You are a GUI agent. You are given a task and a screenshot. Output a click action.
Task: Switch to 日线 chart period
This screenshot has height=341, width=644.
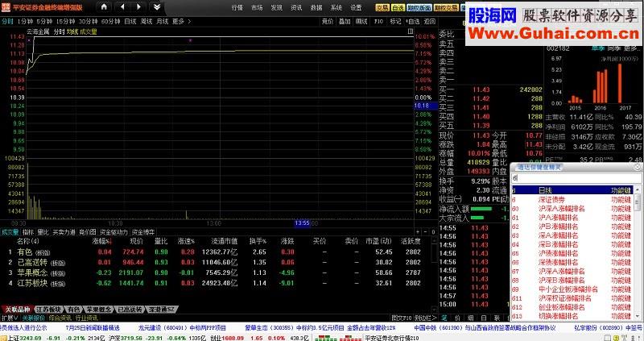pos(130,21)
